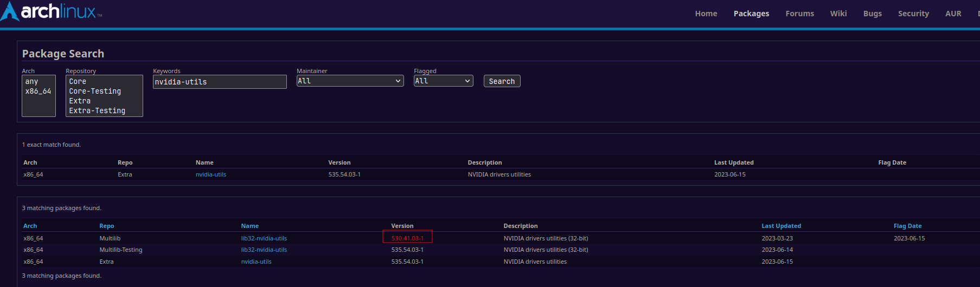Select 'x86_64' in Arch list
The image size is (980, 287).
39,91
